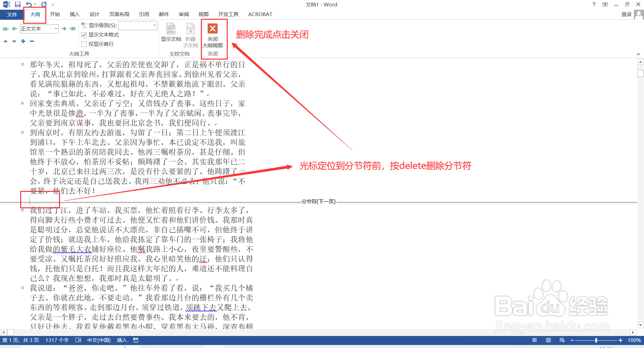
Task: Switch to Read Mode view icon
Action: (x=535, y=340)
